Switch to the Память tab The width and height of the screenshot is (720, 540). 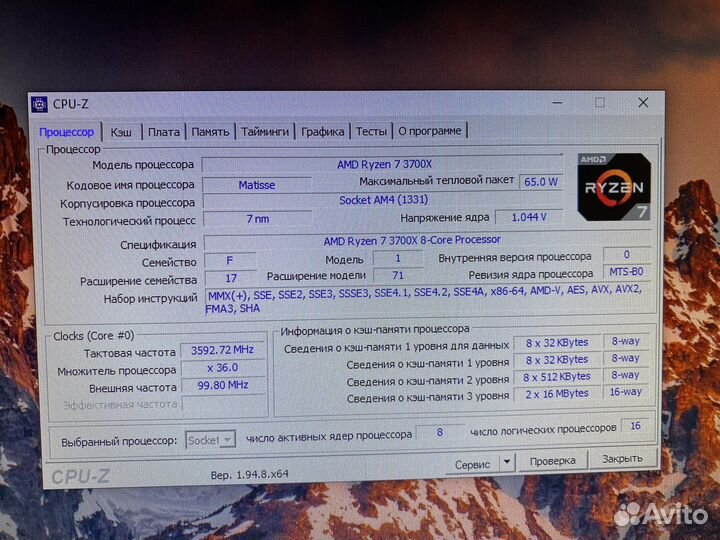[210, 132]
